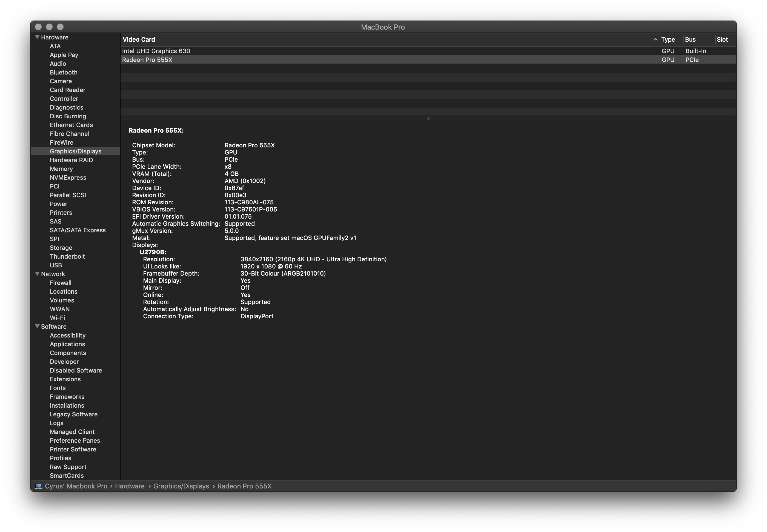767x532 pixels.
Task: Select Disc Burning in the sidebar
Action: 68,116
